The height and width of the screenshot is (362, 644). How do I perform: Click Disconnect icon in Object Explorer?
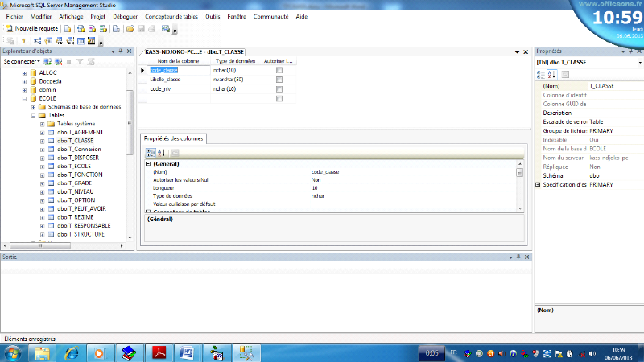58,62
